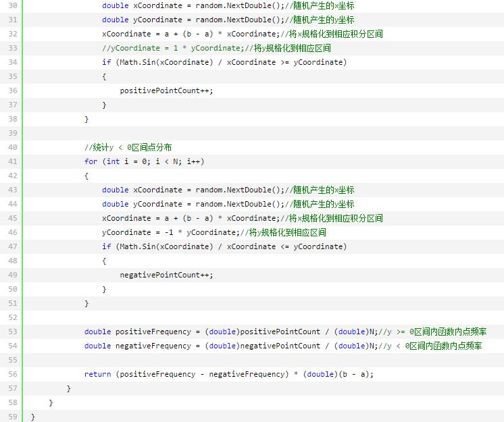The image size is (504, 422).
Task: Click 'yCoordinate = -1 * yCoordinate;' on line 46
Action: [x=171, y=232]
